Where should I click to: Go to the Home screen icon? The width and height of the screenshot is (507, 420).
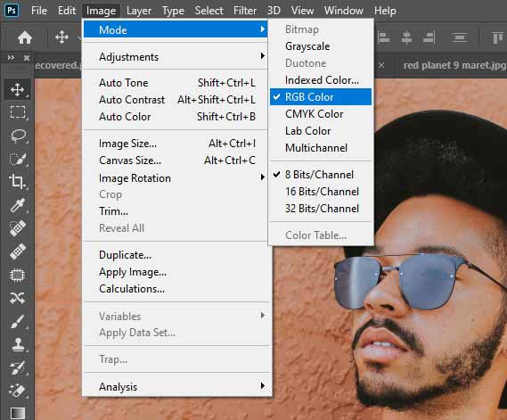[25, 37]
